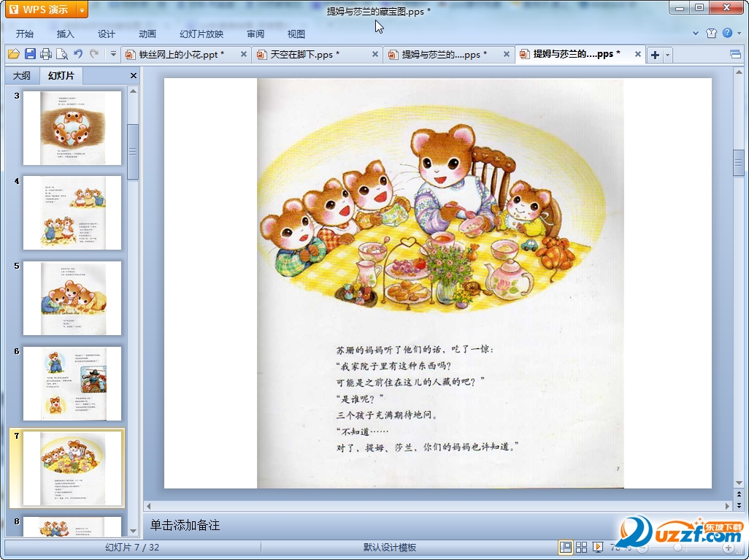Print the presentation with the printer icon

click(x=46, y=54)
